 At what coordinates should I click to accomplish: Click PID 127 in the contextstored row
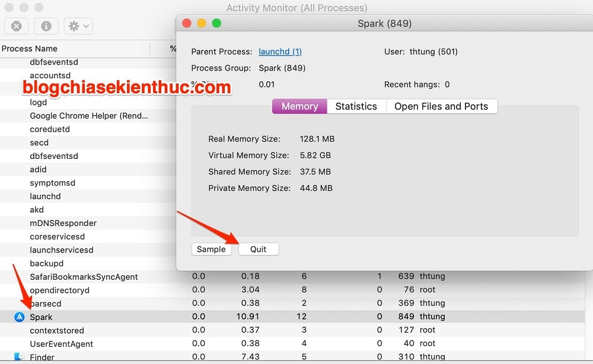pos(406,330)
